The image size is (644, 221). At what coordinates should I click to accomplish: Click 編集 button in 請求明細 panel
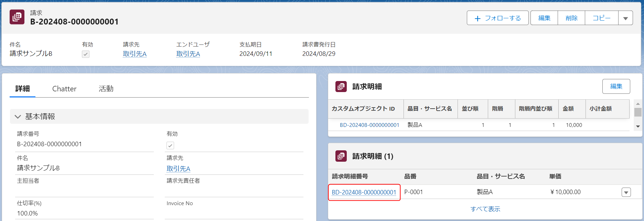click(x=616, y=86)
